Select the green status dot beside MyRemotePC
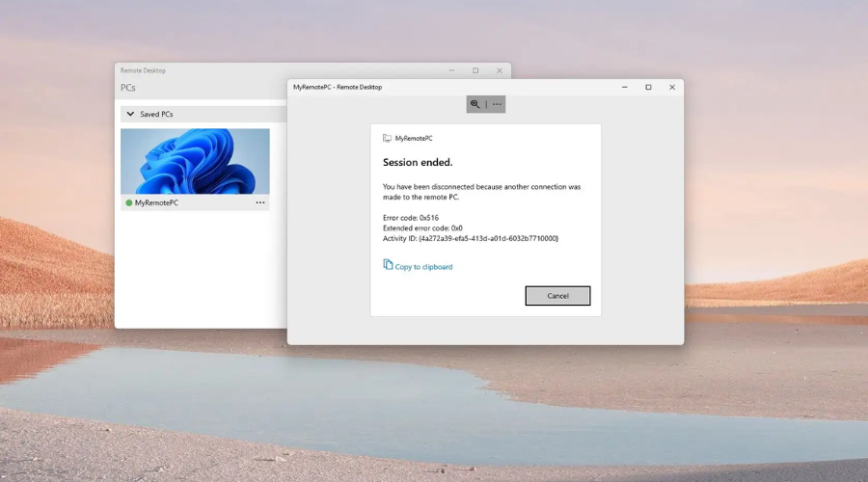Viewport: 868px width, 482px height. pyautogui.click(x=129, y=203)
